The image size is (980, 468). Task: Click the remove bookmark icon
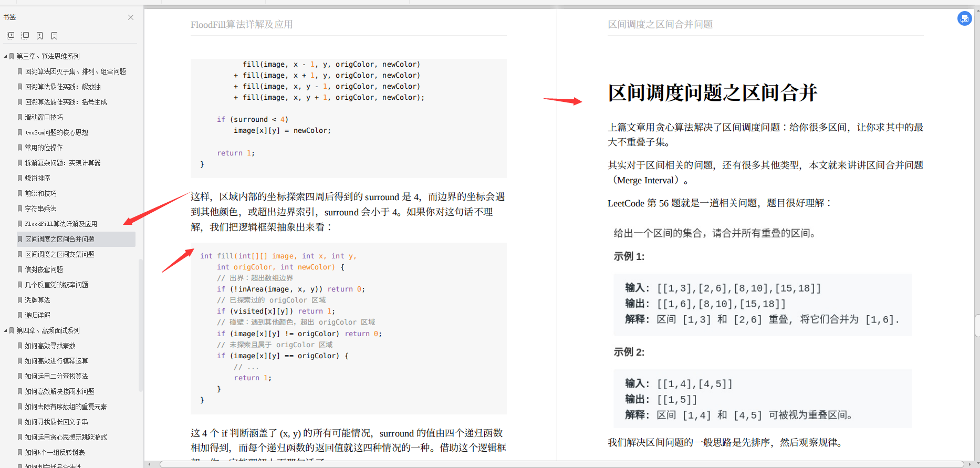tap(55, 36)
